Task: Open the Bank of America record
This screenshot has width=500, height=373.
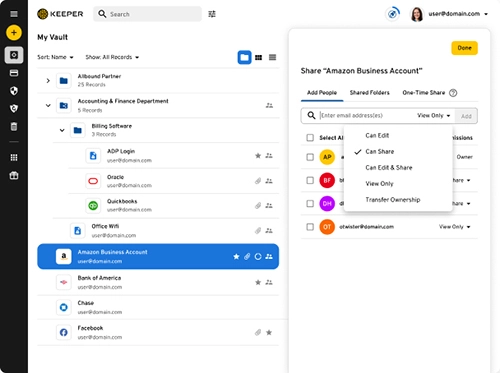Action: tap(158, 282)
